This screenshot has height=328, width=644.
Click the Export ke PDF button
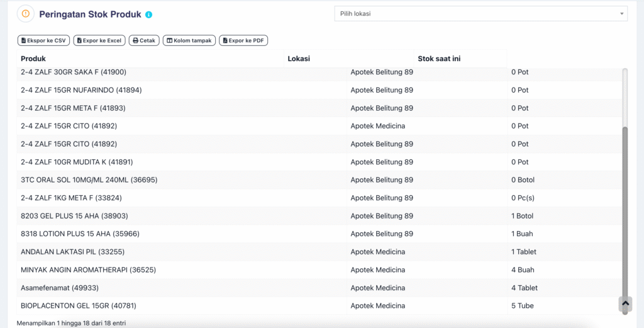(x=243, y=40)
